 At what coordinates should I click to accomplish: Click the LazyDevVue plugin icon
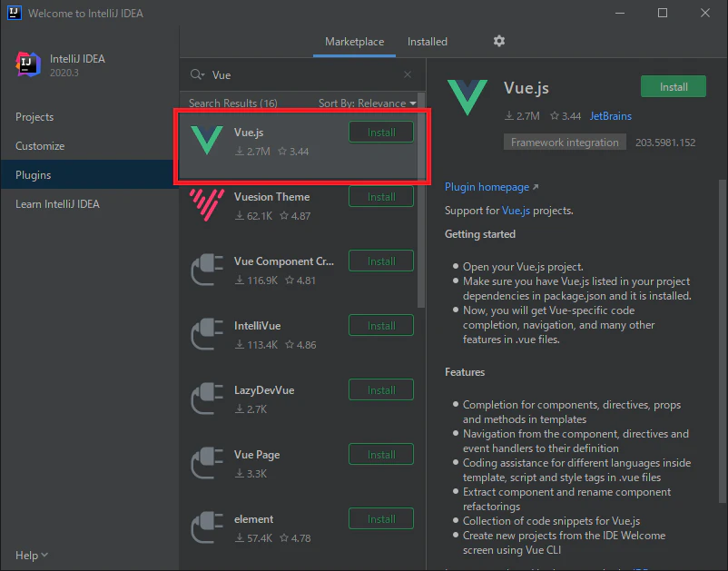pyautogui.click(x=207, y=399)
